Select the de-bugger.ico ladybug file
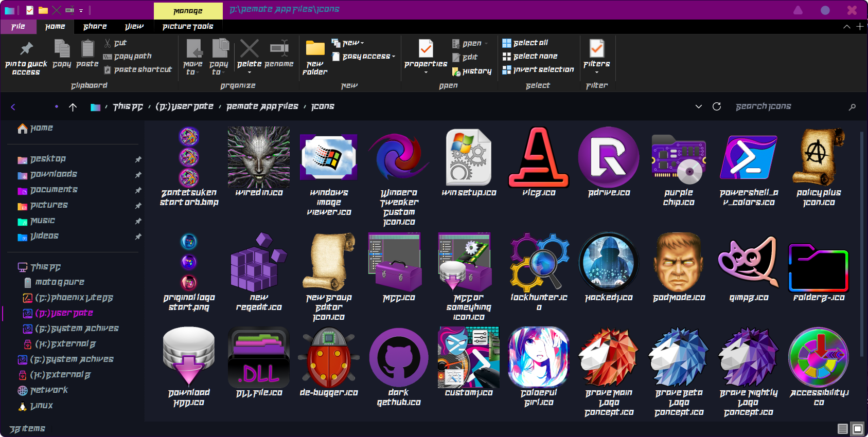The image size is (868, 437). [x=329, y=362]
